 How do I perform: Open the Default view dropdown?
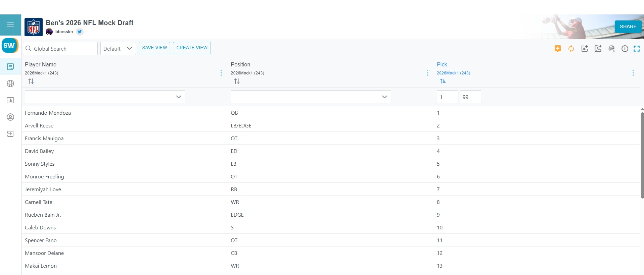tap(118, 49)
